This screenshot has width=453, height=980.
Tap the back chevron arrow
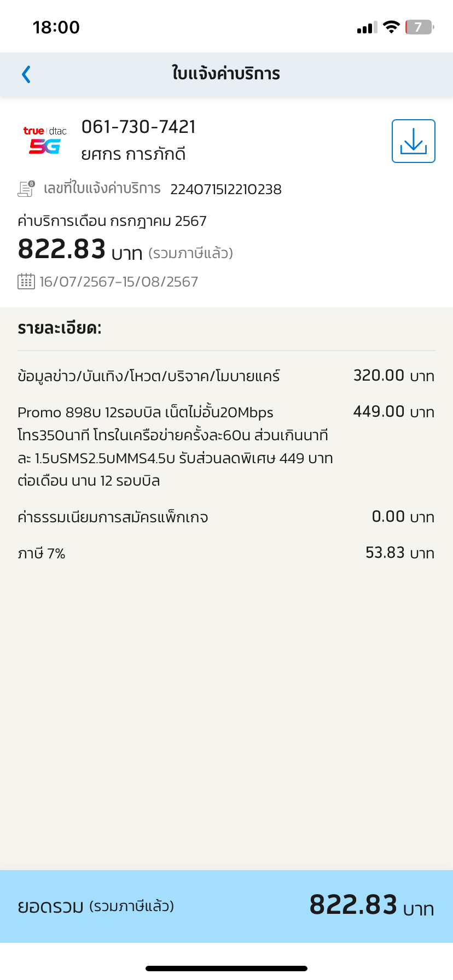pyautogui.click(x=26, y=74)
